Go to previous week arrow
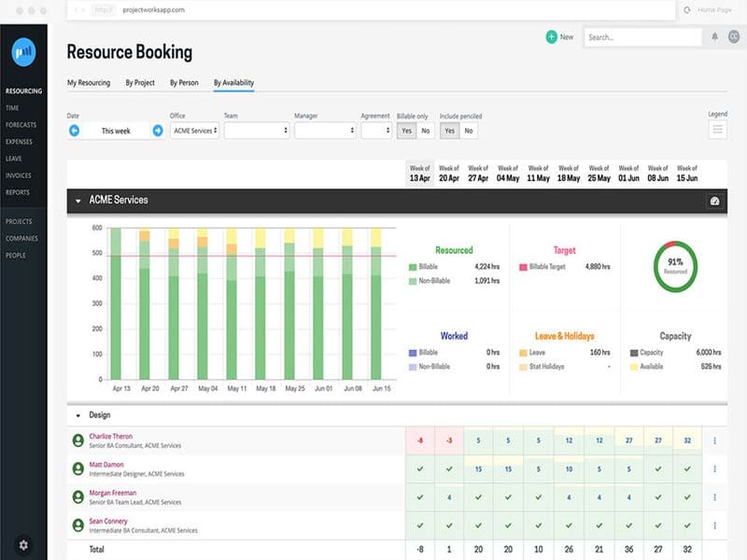This screenshot has width=747, height=560. coord(74,131)
